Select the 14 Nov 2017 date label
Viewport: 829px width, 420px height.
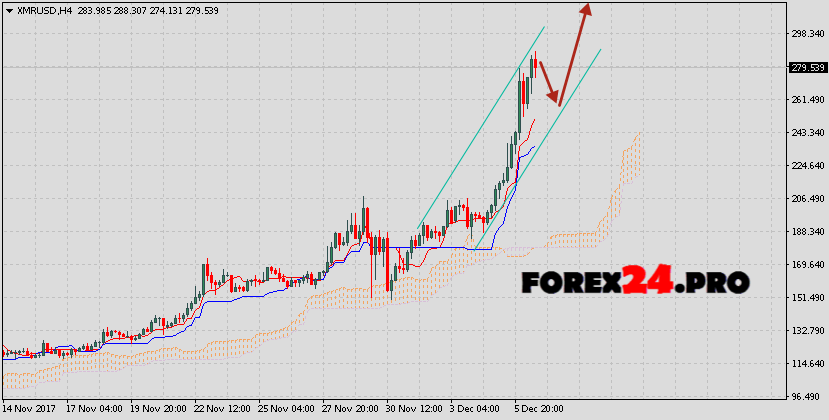pos(28,409)
